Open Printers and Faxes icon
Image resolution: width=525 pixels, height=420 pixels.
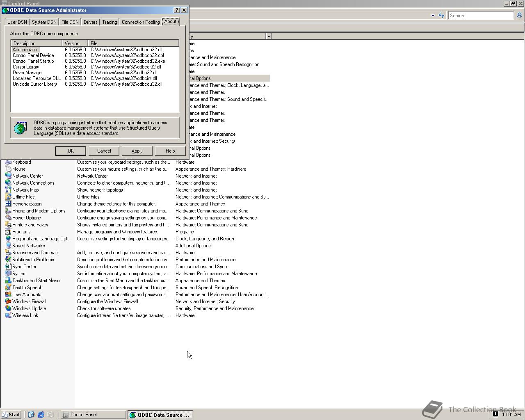(8, 225)
